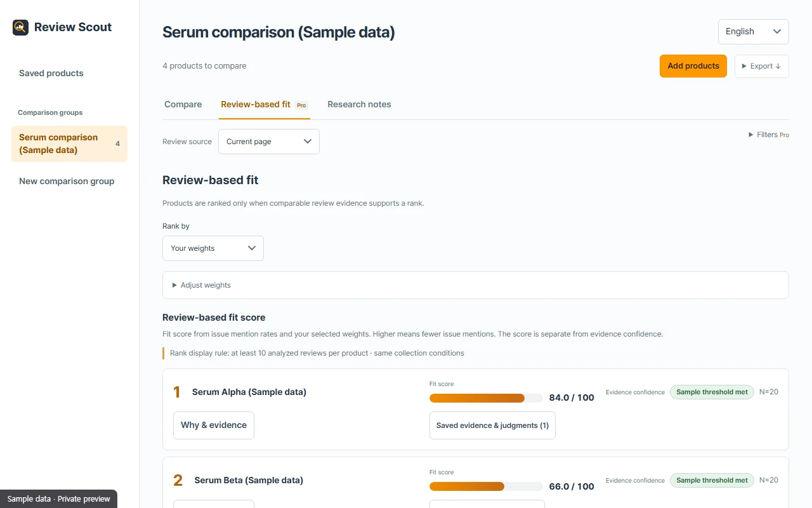Screen dimensions: 812x508
Task: Click Serum Beta fit score bar
Action: [486, 486]
